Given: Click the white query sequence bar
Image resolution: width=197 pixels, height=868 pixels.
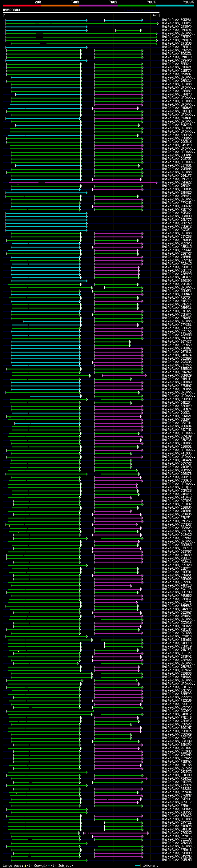Looking at the screenshot, I should tap(81, 13).
